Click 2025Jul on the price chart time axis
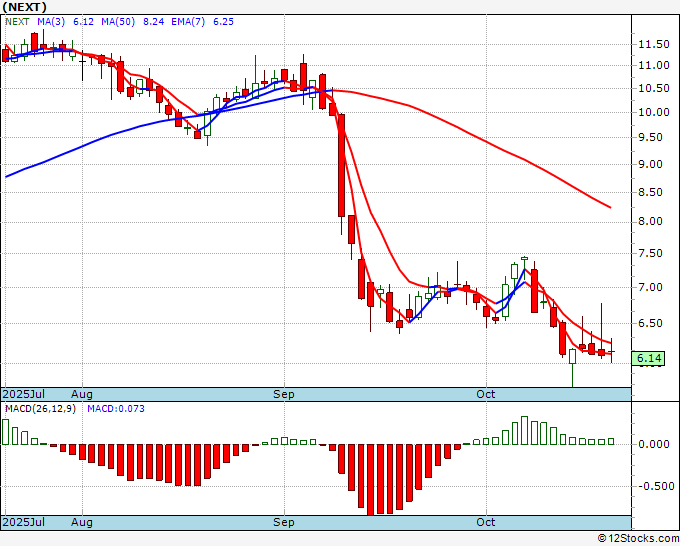 [x=24, y=394]
